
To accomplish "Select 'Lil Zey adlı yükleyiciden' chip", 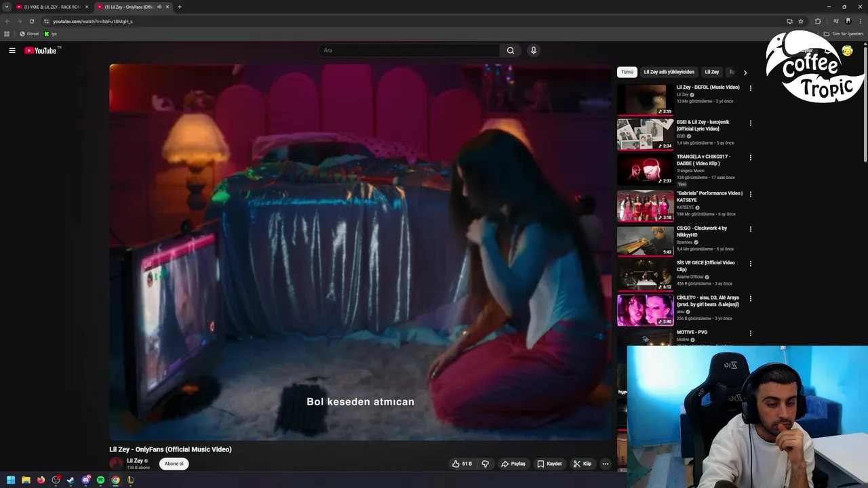I will 669,72.
